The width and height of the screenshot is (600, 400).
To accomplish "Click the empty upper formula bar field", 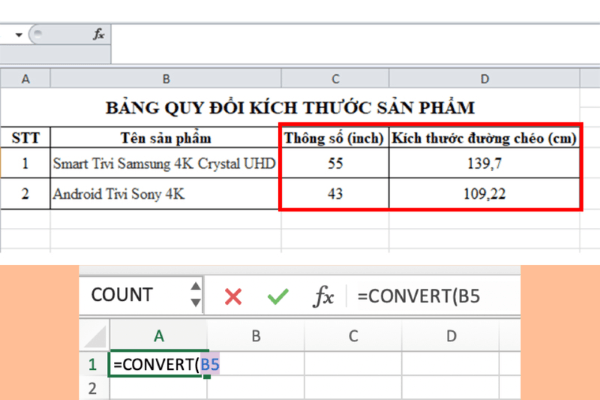I will tap(355, 44).
